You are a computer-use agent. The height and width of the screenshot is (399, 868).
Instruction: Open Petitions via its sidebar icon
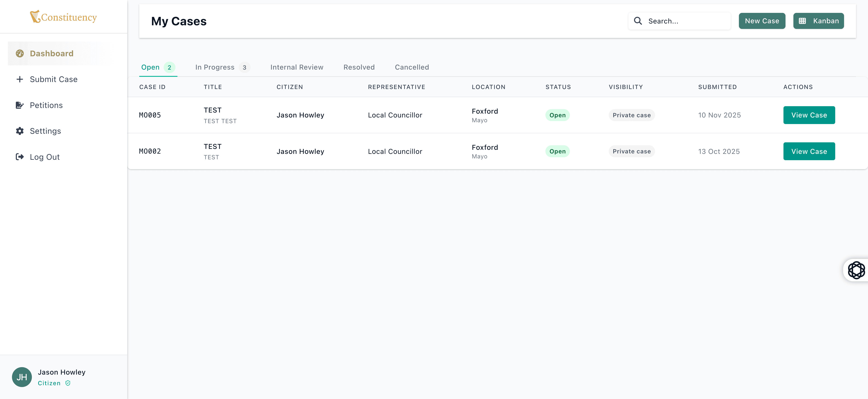point(19,105)
